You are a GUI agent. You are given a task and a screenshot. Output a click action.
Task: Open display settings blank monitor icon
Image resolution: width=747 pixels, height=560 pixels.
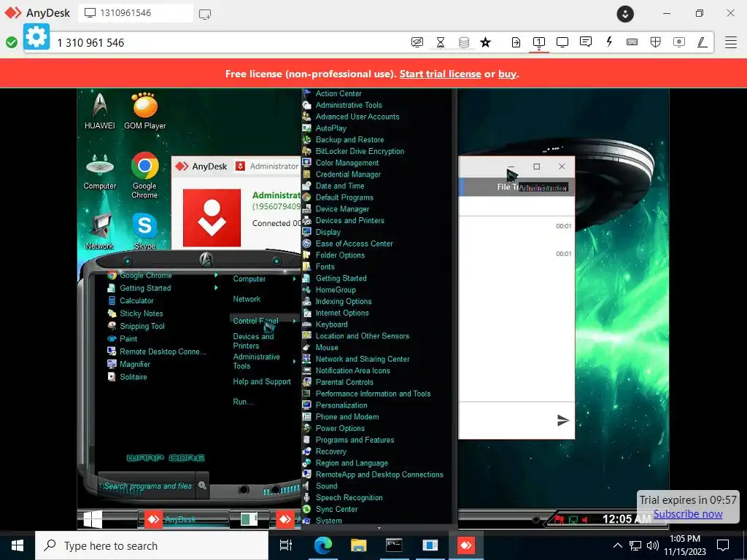pos(562,42)
